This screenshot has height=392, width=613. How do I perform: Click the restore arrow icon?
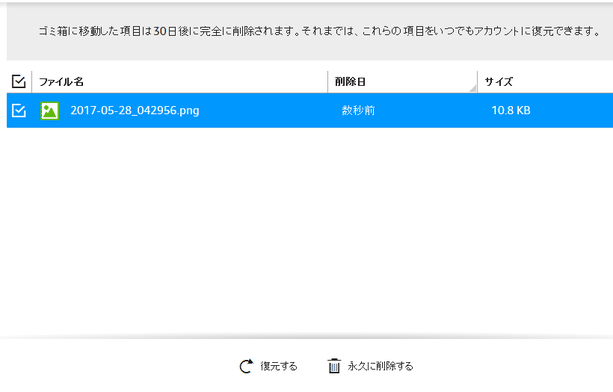coord(246,366)
